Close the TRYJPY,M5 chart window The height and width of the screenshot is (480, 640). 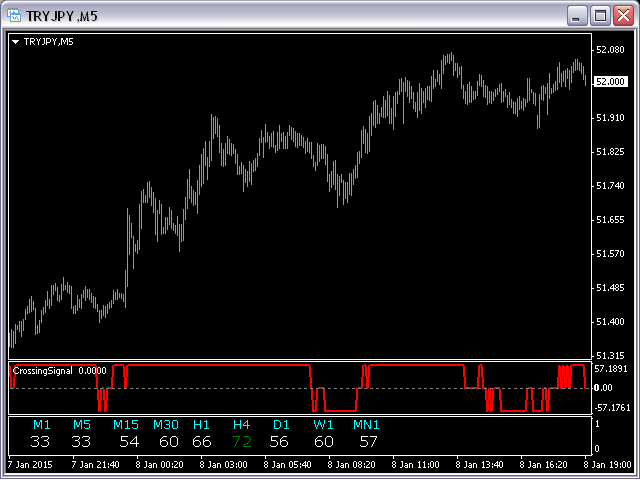pos(623,16)
